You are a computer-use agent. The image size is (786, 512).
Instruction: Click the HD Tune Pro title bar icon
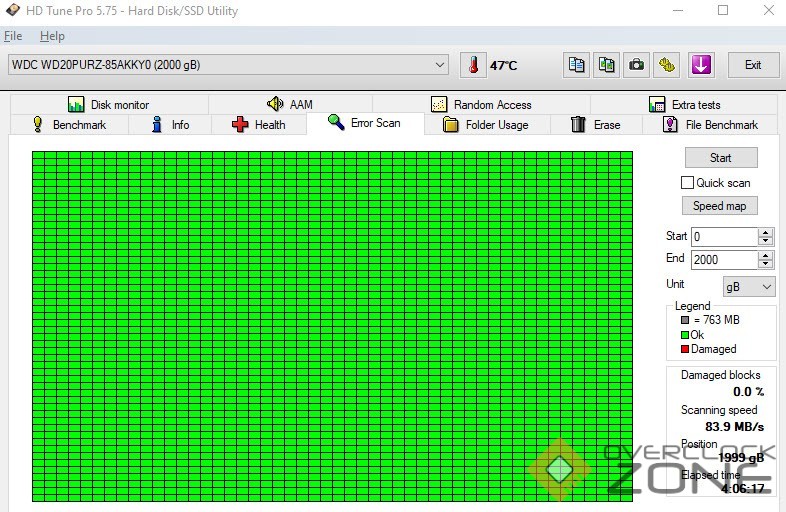click(13, 10)
